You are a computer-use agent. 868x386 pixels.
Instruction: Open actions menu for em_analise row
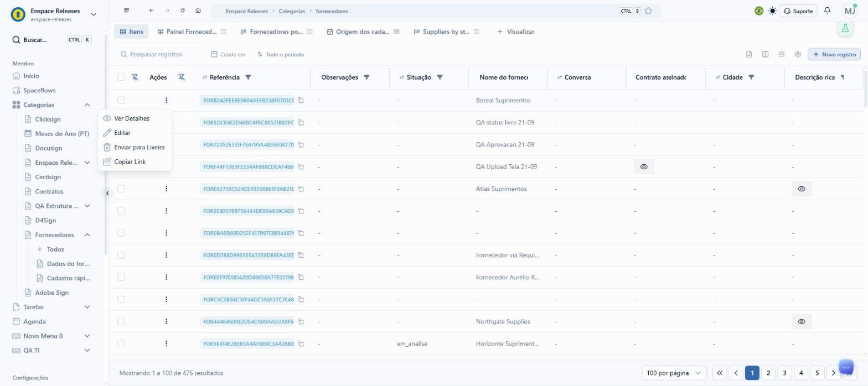tap(166, 343)
